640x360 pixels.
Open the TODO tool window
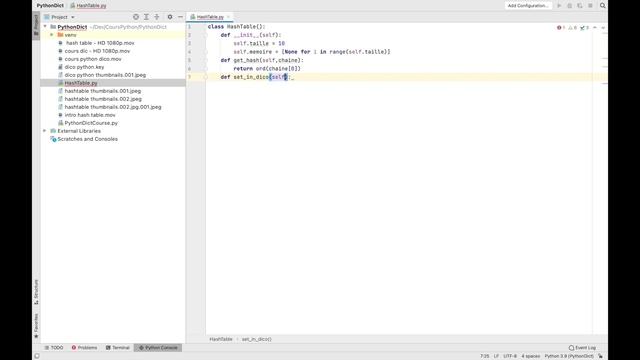pos(54,348)
